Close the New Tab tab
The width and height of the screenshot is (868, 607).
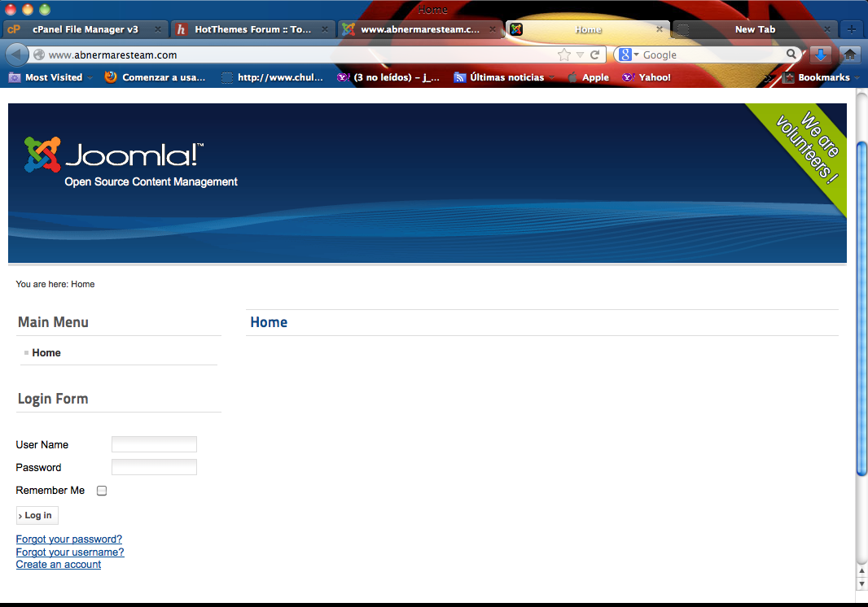click(827, 29)
